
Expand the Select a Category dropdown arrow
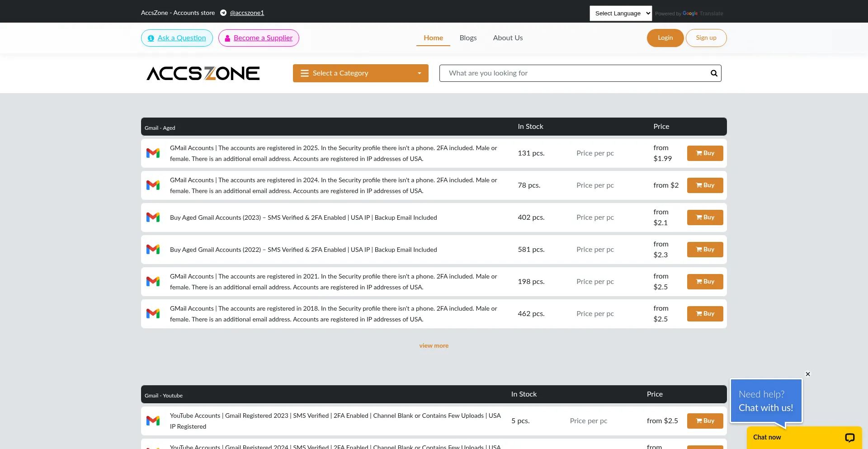click(x=419, y=73)
